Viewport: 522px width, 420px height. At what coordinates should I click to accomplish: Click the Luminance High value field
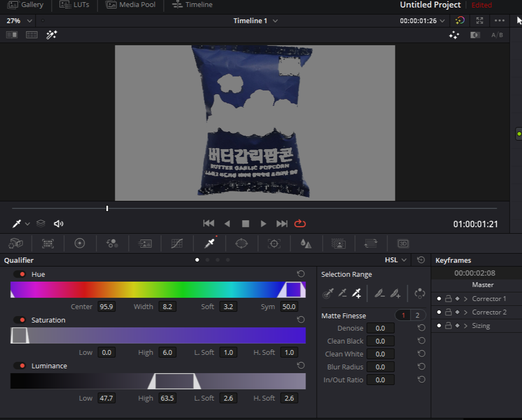(167, 398)
